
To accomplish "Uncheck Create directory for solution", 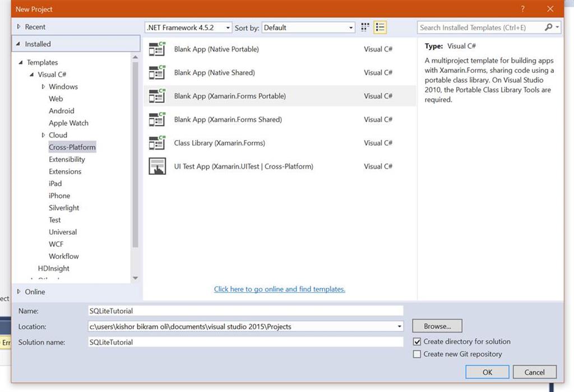I will coord(417,342).
